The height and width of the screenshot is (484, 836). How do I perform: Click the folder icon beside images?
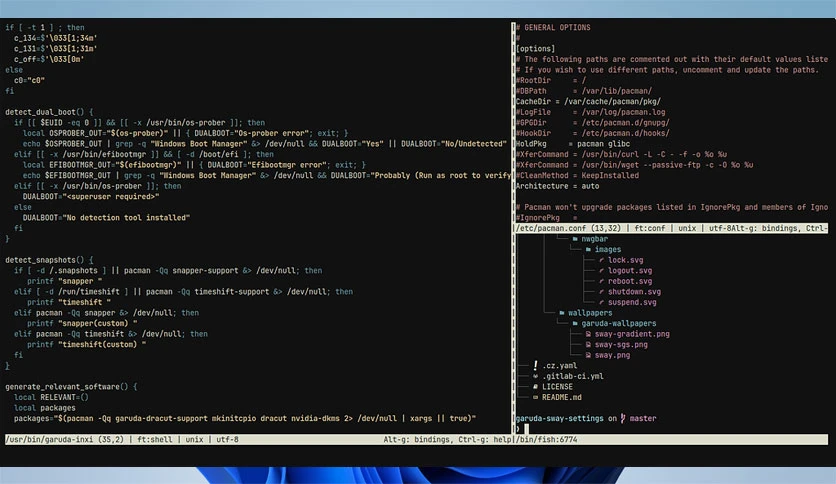pos(588,249)
